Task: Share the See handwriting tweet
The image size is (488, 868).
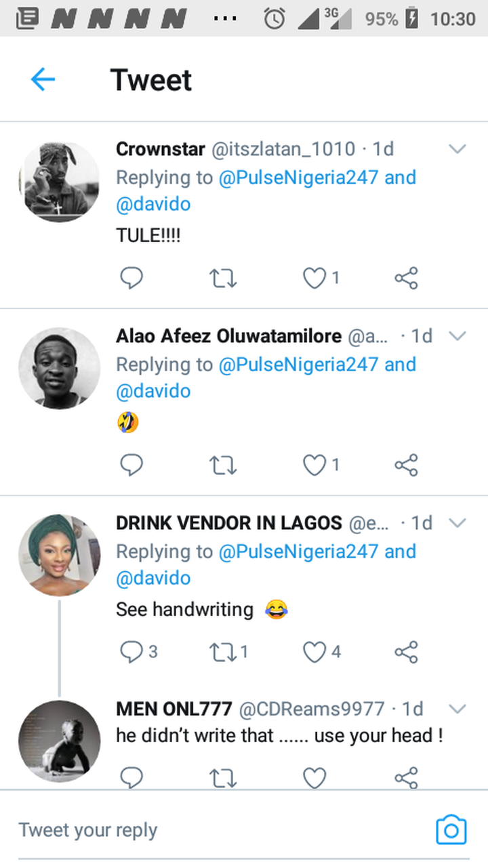Action: click(406, 652)
